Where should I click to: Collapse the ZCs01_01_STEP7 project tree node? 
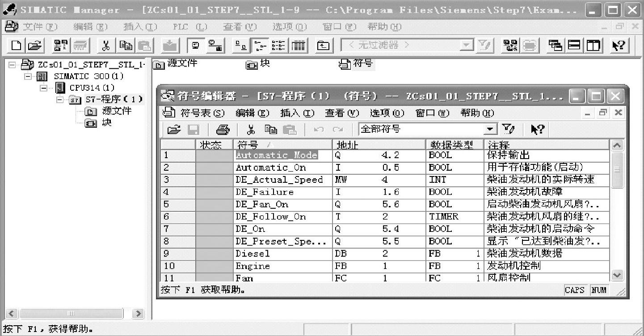pyautogui.click(x=13, y=65)
